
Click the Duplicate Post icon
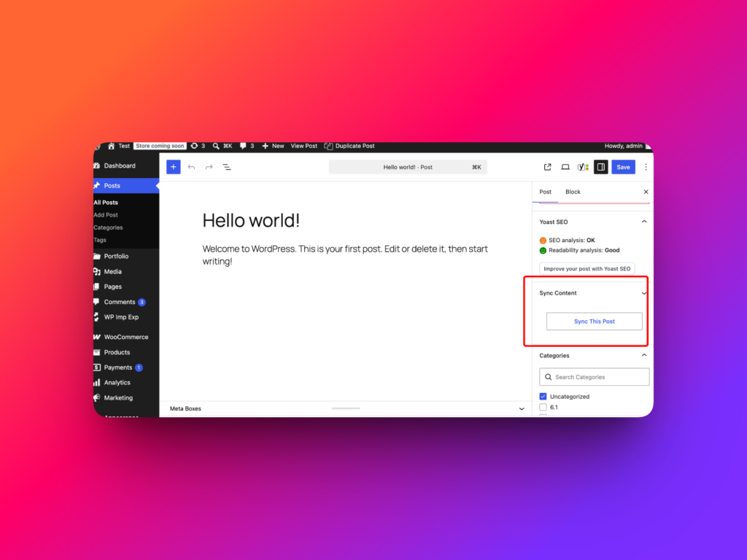(328, 146)
